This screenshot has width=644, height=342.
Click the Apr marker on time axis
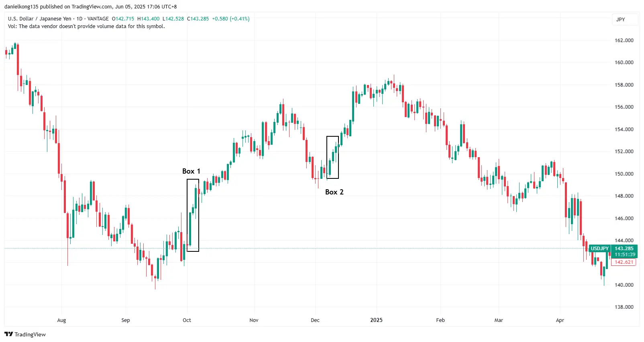pyautogui.click(x=560, y=320)
